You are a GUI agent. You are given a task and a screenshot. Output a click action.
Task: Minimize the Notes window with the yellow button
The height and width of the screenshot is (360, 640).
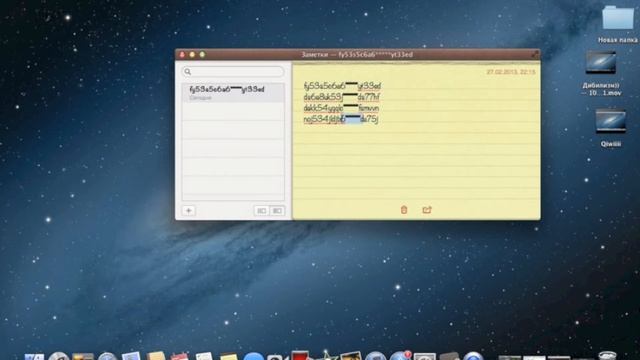pyautogui.click(x=192, y=54)
